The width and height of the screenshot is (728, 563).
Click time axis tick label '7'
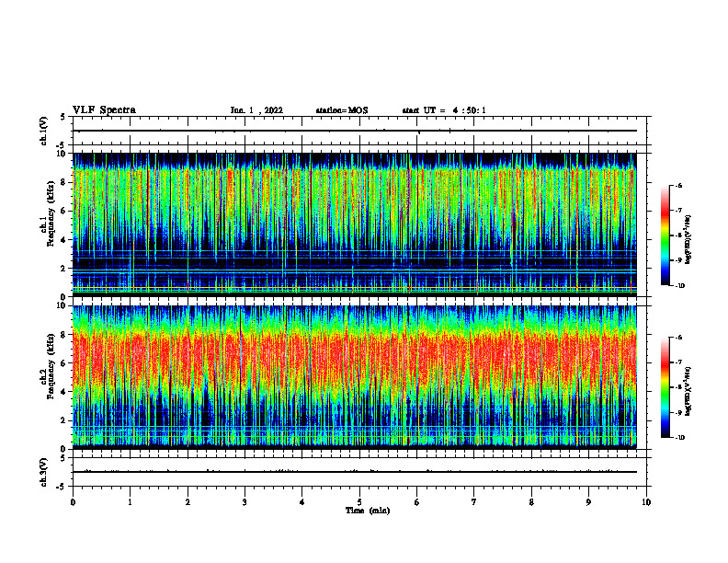(x=474, y=502)
